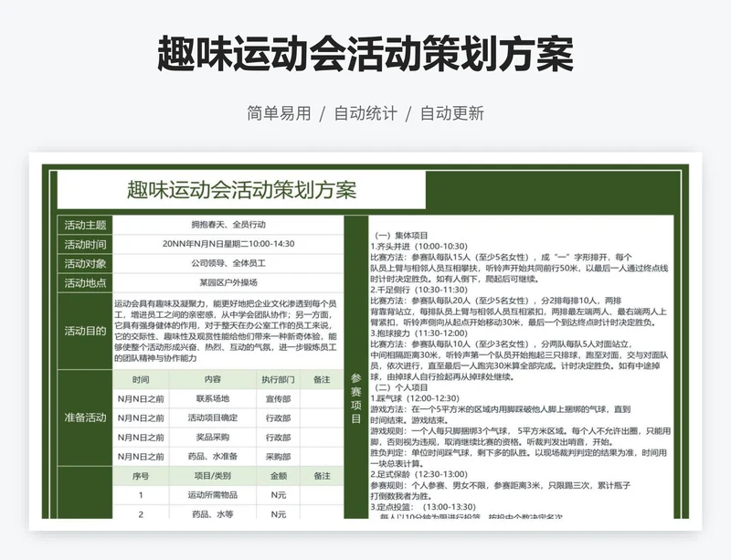Screen dimensions: 731x560
Task: Select the 执行部门 column header
Action: 279,379
